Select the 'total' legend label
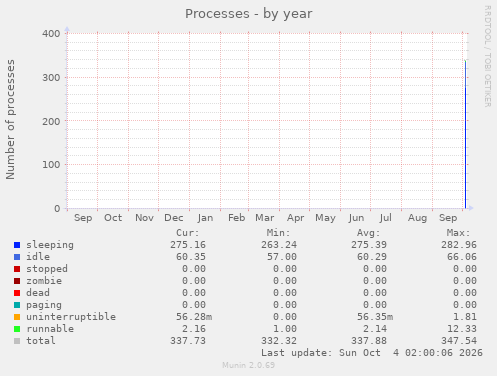Screen dimensions: 497x376 pyautogui.click(x=41, y=341)
